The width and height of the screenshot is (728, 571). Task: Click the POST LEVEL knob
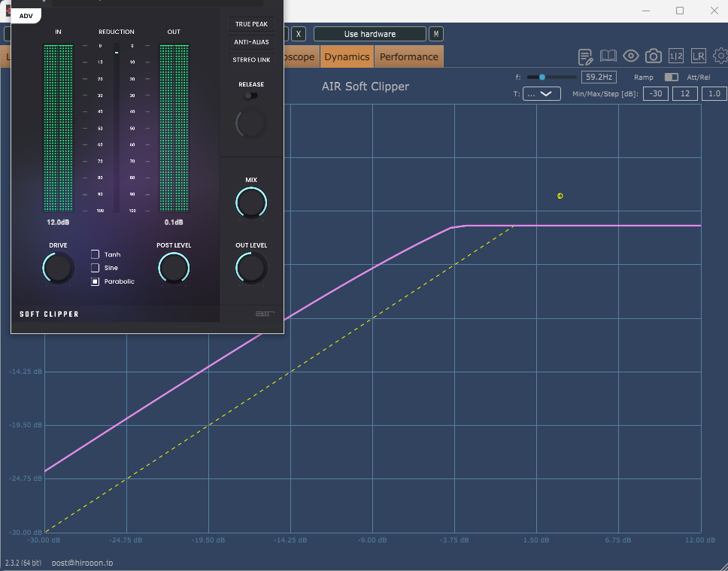174,268
